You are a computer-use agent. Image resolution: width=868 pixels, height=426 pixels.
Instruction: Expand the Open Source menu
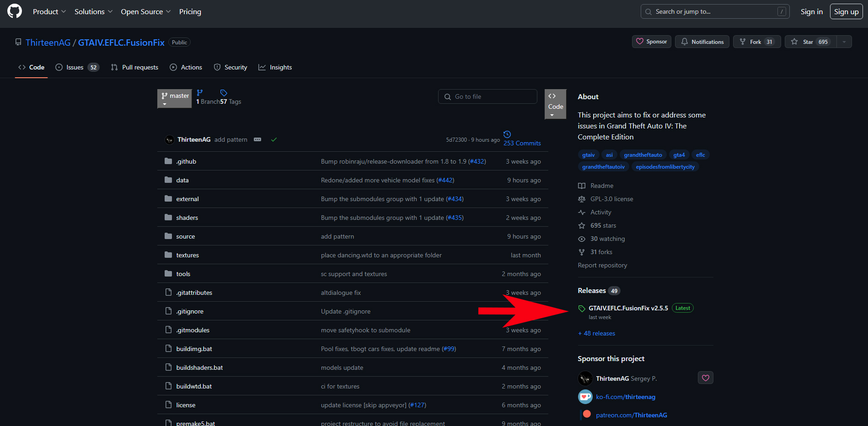[x=145, y=11]
